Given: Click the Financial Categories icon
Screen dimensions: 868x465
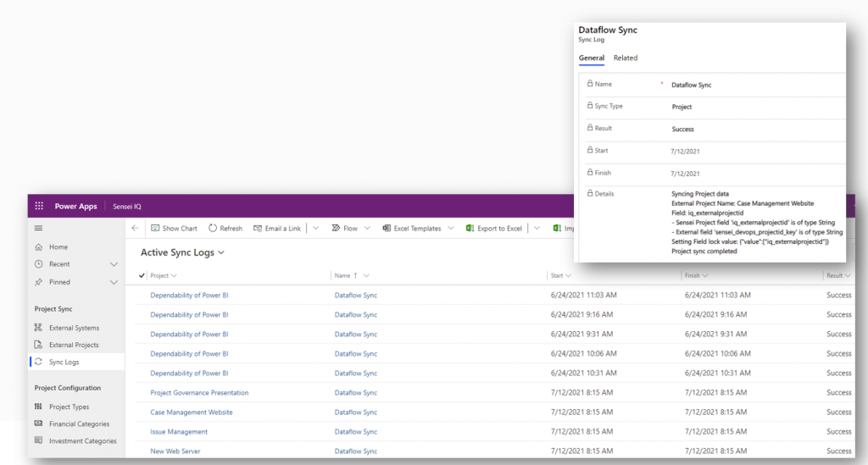Looking at the screenshot, I should [x=38, y=423].
